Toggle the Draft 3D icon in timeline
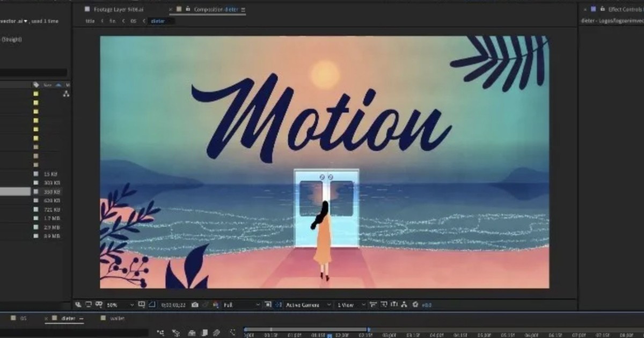This screenshot has width=644, height=338. pos(175,333)
